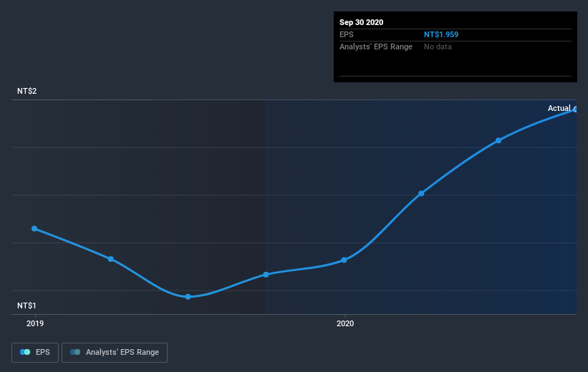Click the 2019 x-axis label
The height and width of the screenshot is (372, 588).
click(x=35, y=323)
